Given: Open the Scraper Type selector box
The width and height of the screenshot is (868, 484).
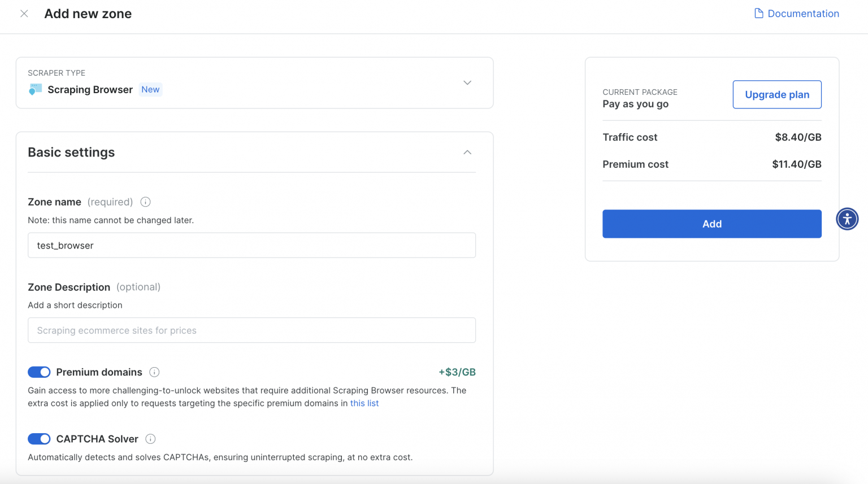Looking at the screenshot, I should [x=254, y=82].
